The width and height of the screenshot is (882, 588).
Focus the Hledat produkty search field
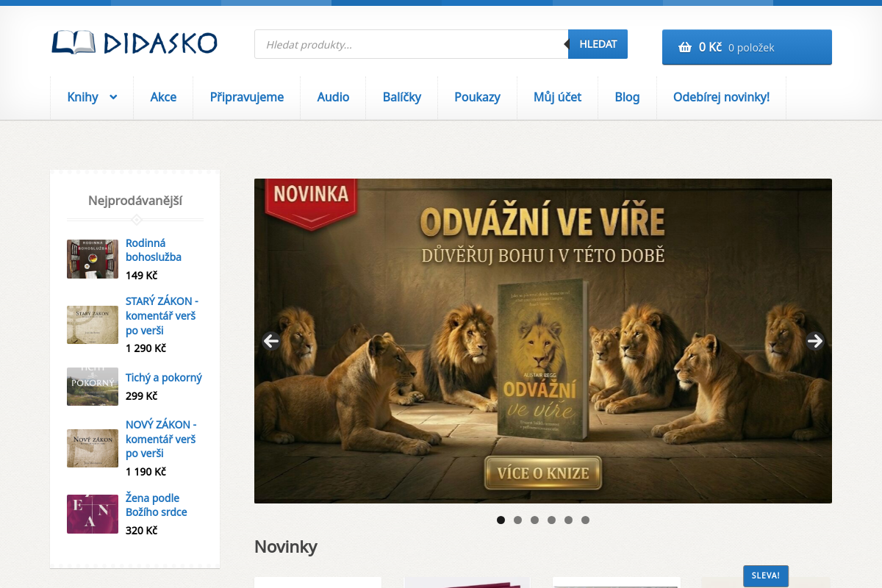point(412,44)
